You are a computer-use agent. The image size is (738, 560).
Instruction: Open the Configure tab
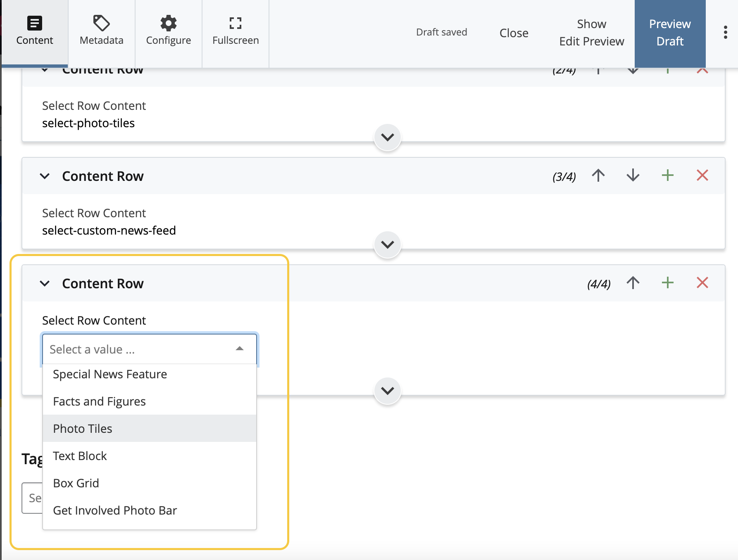169,33
